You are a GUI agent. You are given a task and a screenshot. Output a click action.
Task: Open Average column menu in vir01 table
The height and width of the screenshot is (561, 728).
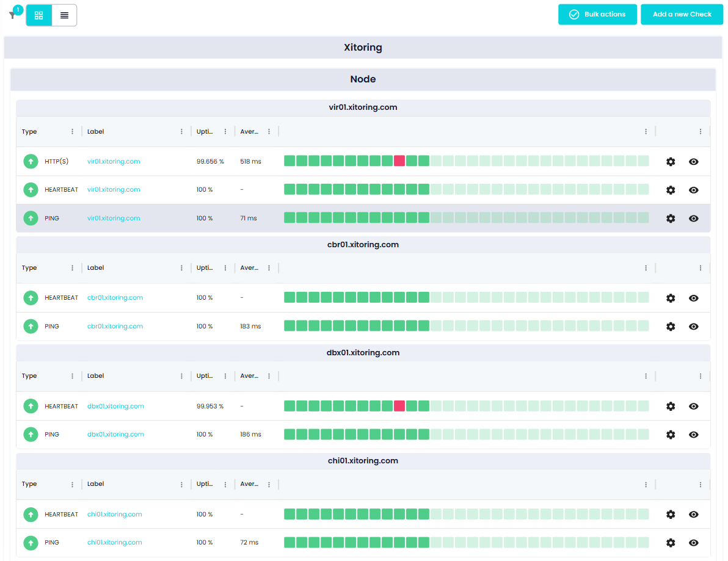(269, 132)
